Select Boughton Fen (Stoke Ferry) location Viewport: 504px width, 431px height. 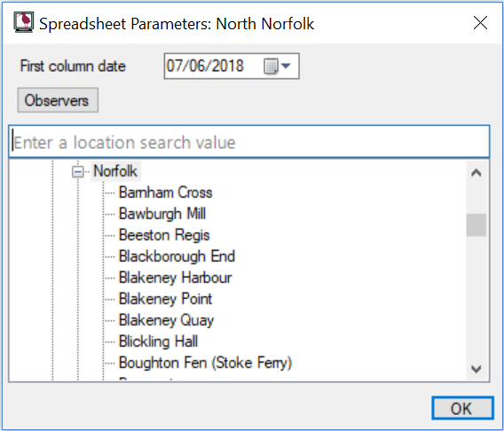point(205,363)
